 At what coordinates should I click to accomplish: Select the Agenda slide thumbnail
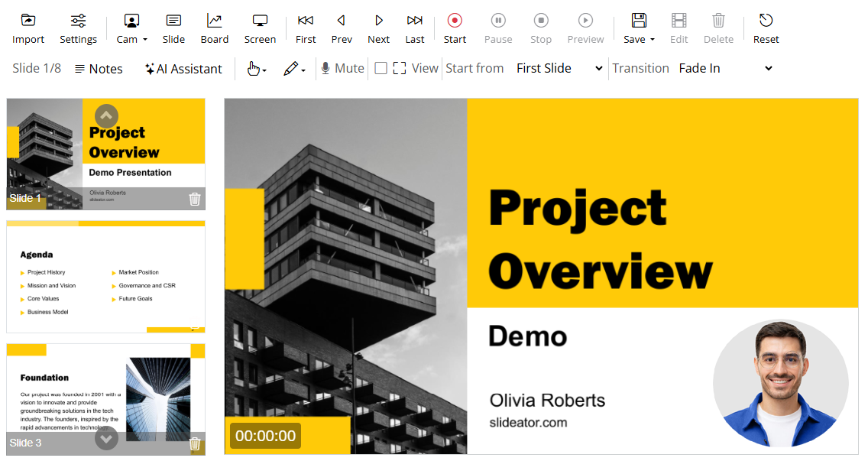tap(105, 277)
